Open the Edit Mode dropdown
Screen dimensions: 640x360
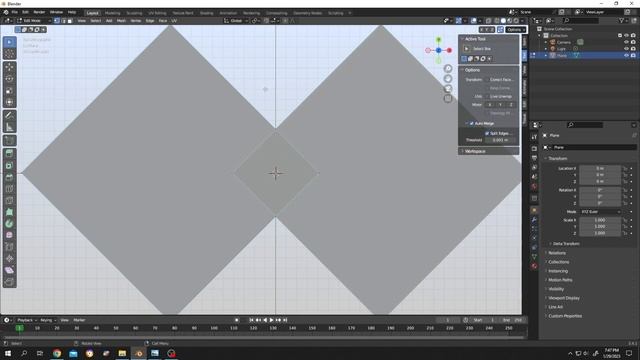point(34,20)
